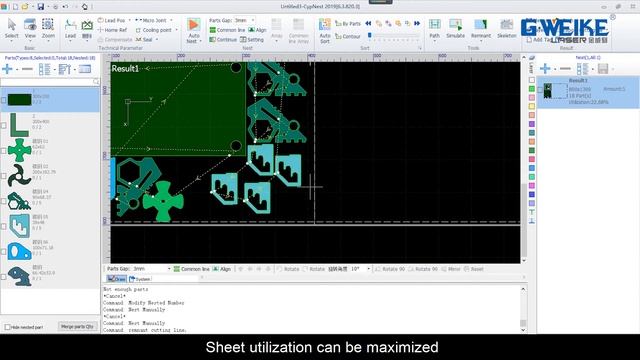Click the Merge parts Qty button
The image size is (640, 360).
[x=77, y=327]
